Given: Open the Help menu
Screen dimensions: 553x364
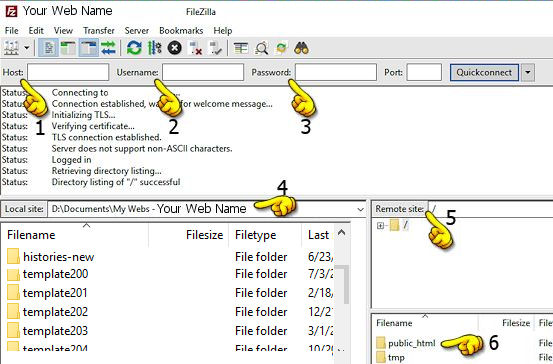Looking at the screenshot, I should pos(223,31).
